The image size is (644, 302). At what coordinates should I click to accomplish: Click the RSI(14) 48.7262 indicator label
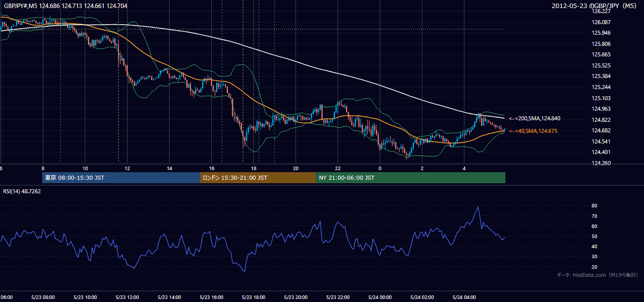coord(22,192)
